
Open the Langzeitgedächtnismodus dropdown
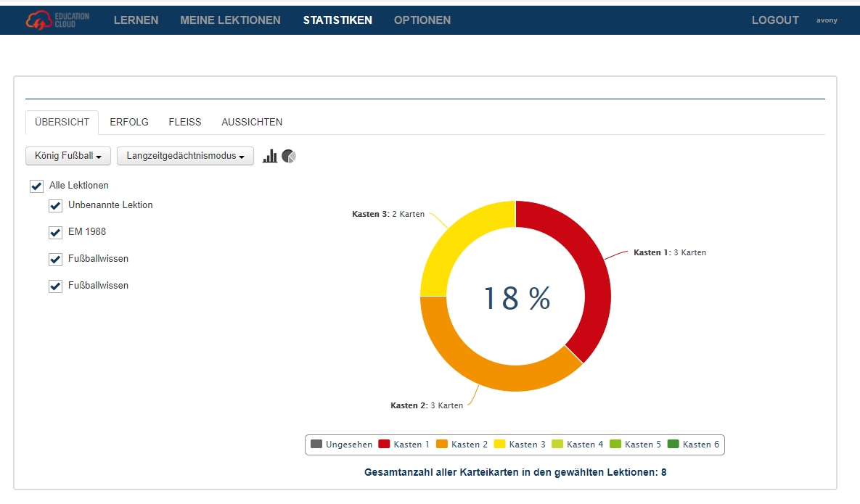pos(185,156)
